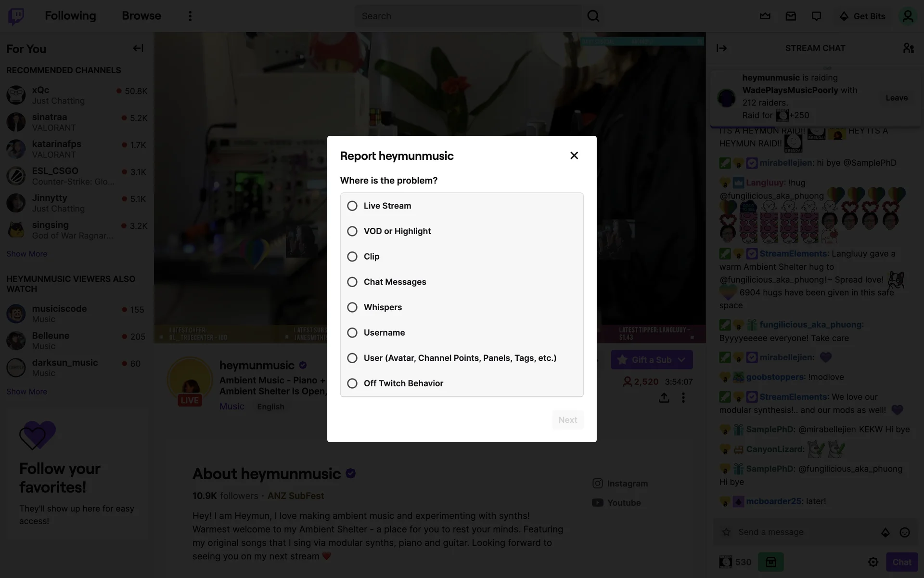Open the whispers speech bubble icon
The image size is (924, 578).
tap(816, 16)
